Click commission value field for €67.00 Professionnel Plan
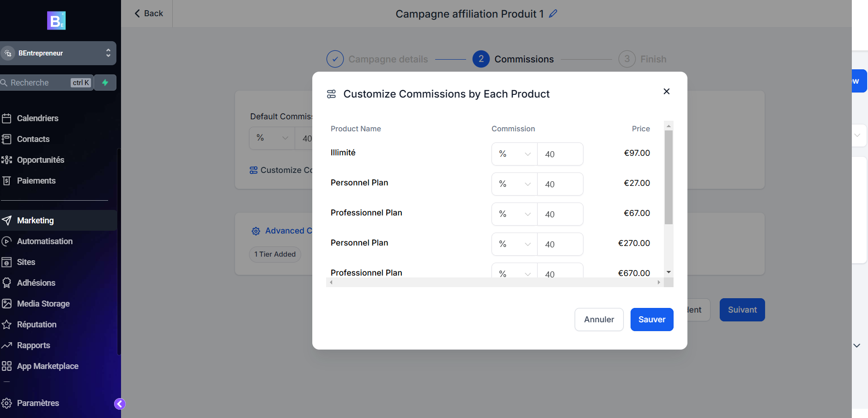This screenshot has width=868, height=418. point(560,214)
